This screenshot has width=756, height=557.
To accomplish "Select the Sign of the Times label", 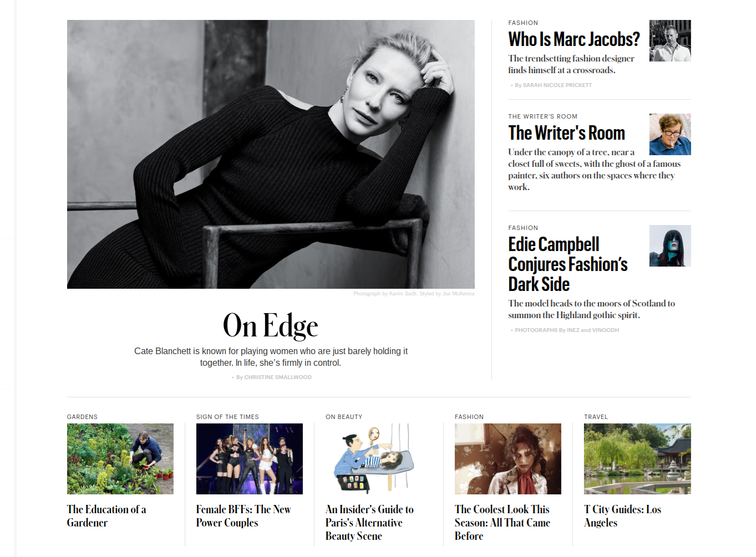I will click(x=227, y=417).
